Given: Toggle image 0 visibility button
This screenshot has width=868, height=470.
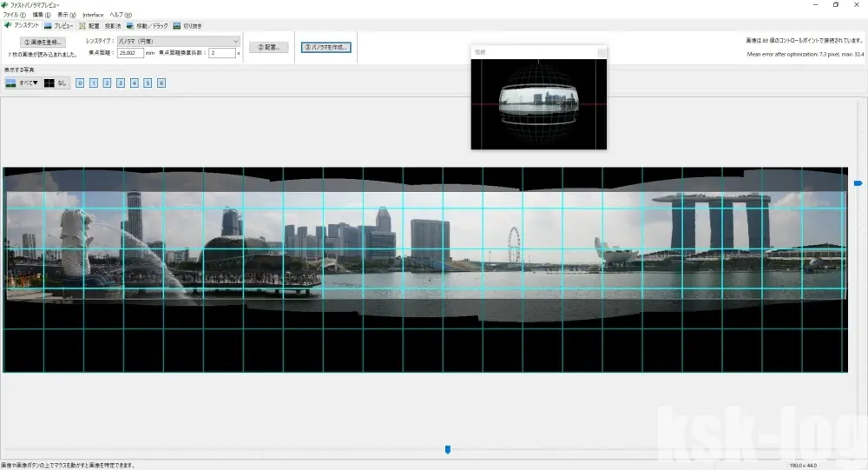Looking at the screenshot, I should [x=79, y=83].
